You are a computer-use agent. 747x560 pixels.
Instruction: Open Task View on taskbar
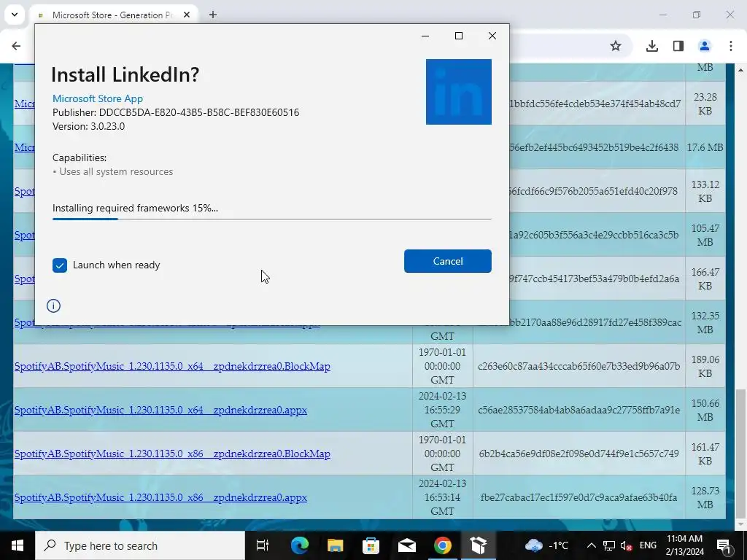click(263, 545)
